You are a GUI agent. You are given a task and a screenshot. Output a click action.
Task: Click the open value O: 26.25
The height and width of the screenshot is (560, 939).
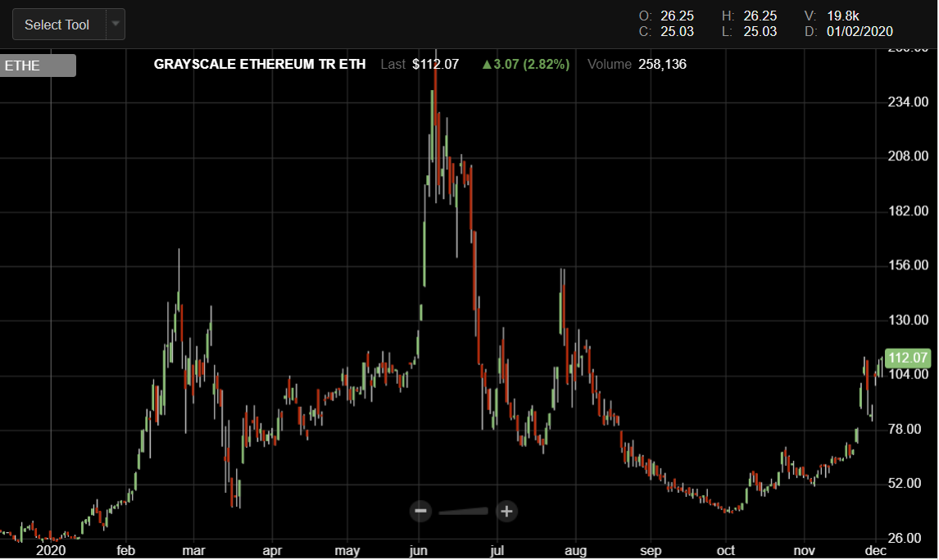tap(666, 16)
